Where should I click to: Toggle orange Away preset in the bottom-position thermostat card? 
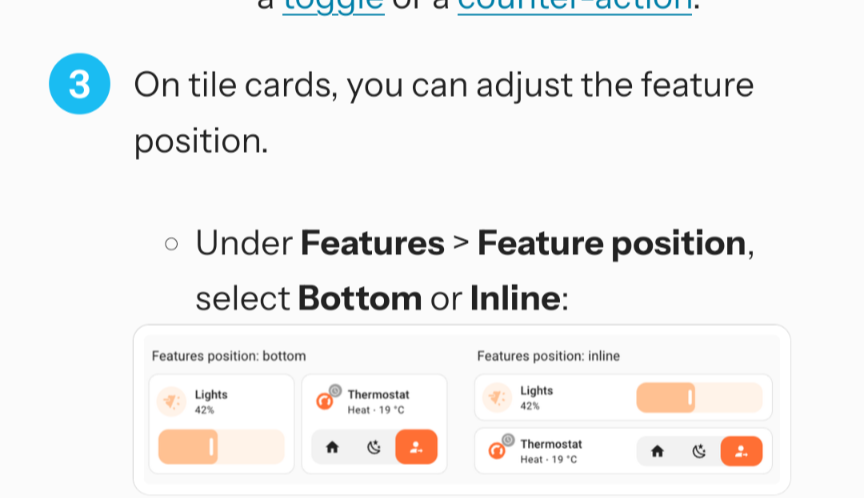coord(416,448)
